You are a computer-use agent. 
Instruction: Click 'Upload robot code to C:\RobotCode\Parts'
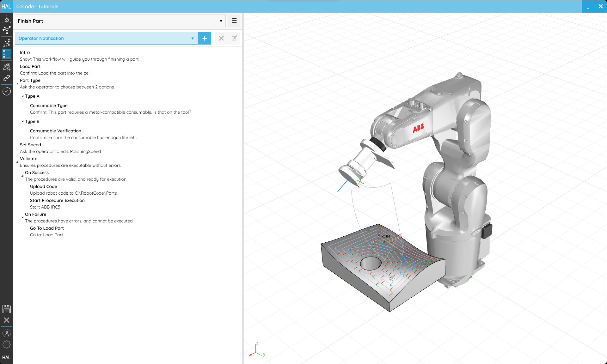[73, 193]
